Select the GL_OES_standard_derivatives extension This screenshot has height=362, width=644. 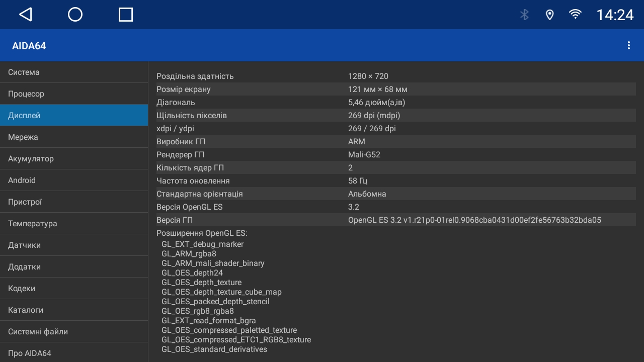[214, 349]
